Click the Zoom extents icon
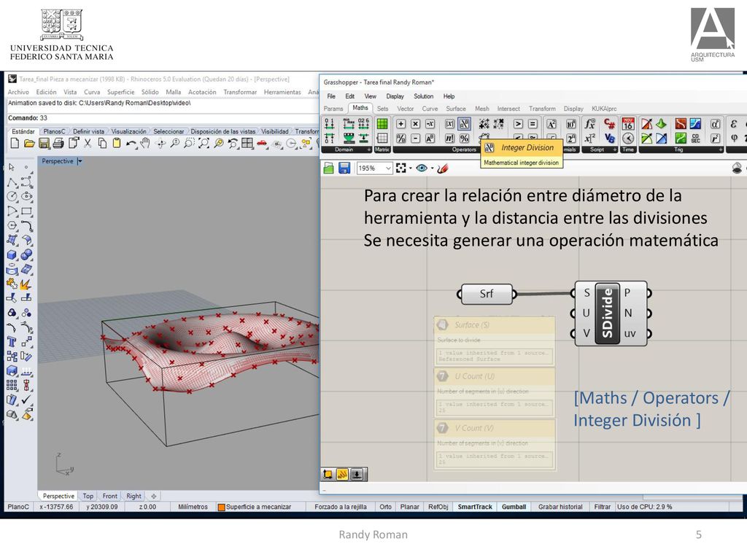The image size is (747, 560). pyautogui.click(x=204, y=143)
